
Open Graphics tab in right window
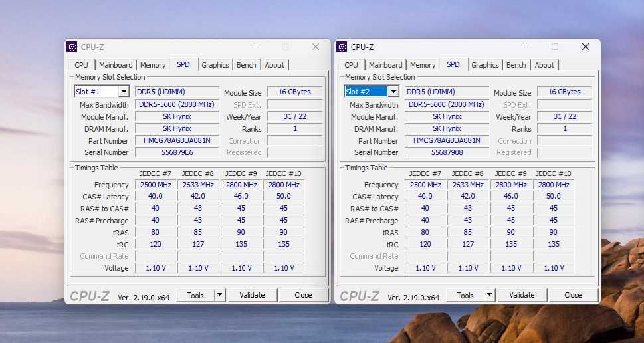[x=484, y=65]
